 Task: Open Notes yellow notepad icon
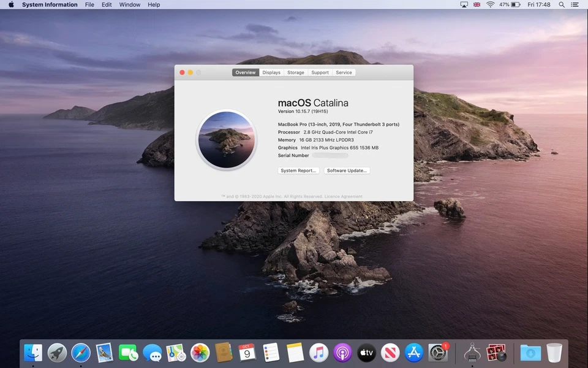[x=295, y=353]
